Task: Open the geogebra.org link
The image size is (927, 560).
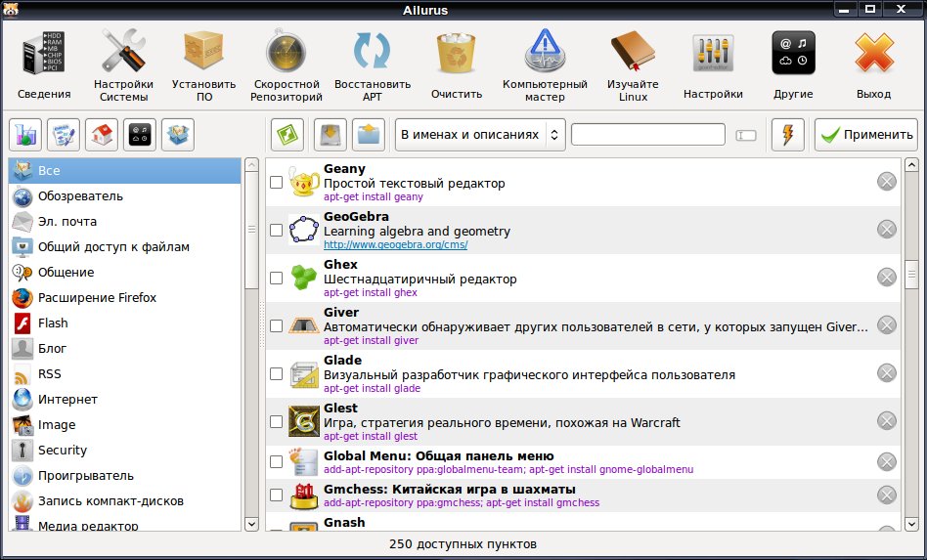Action: point(395,244)
